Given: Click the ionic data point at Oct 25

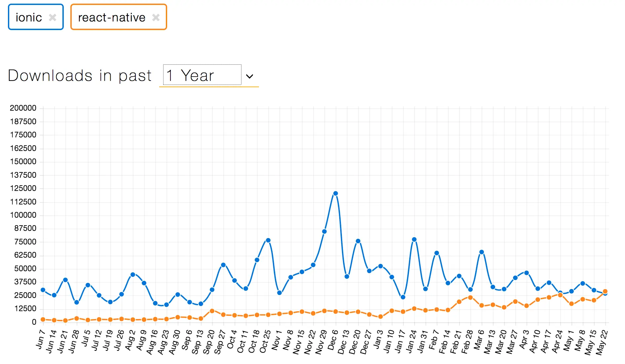Looking at the screenshot, I should coord(268,240).
